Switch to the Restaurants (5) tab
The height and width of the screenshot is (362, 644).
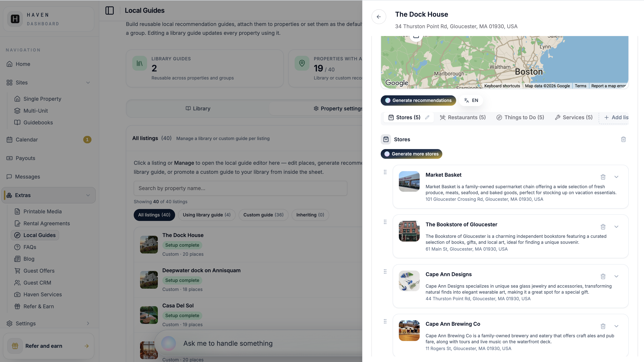click(x=463, y=117)
